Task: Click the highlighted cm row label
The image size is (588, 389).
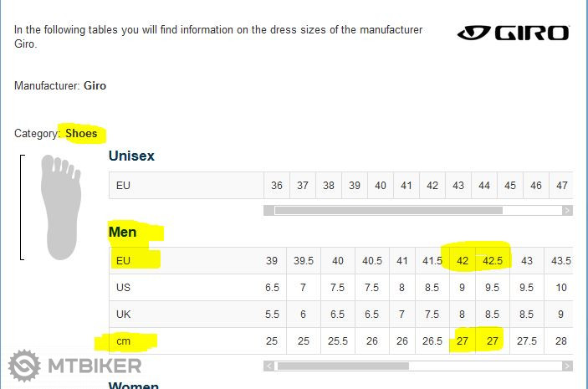Action: point(124,341)
